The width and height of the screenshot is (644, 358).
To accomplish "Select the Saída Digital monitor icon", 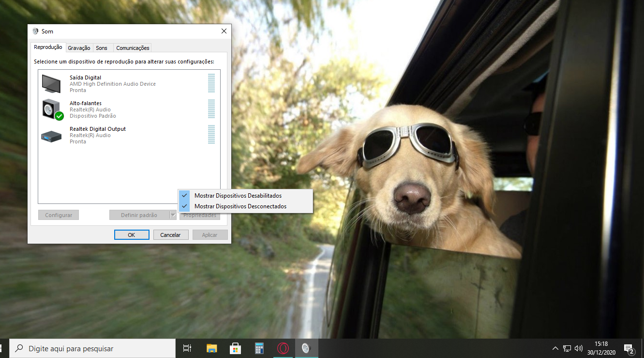I will (51, 83).
